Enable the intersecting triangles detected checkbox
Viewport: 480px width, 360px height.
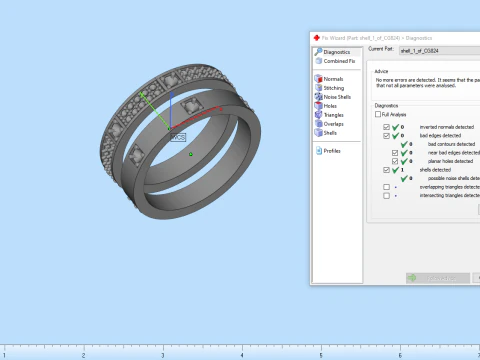click(386, 196)
